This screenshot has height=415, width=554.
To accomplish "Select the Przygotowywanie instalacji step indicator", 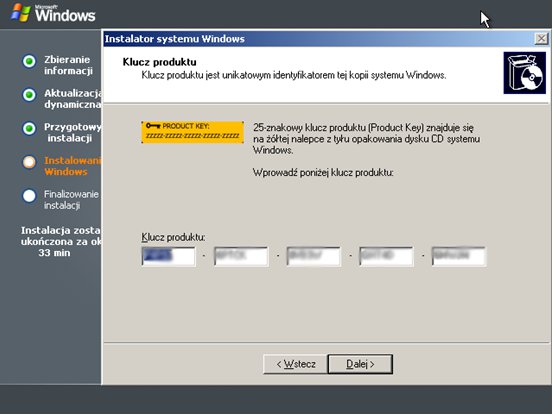I will (29, 128).
